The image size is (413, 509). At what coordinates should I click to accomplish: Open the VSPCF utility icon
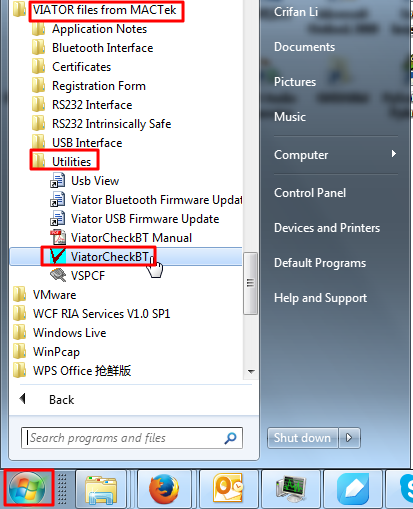coord(58,275)
